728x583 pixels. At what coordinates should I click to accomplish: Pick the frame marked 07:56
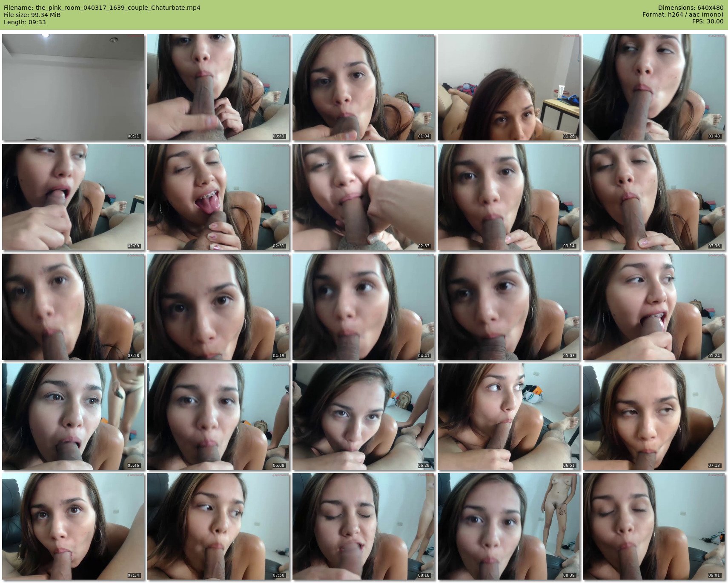point(218,526)
